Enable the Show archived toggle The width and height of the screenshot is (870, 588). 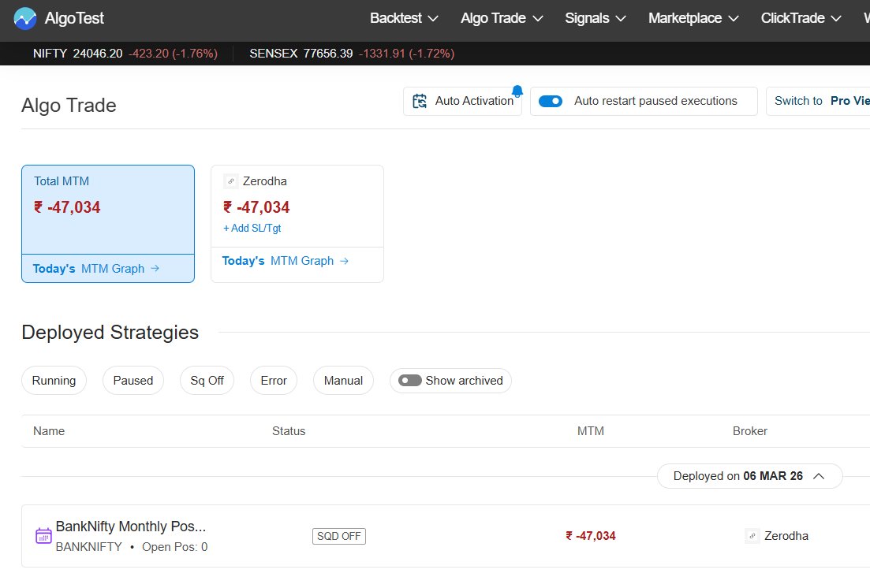tap(410, 381)
